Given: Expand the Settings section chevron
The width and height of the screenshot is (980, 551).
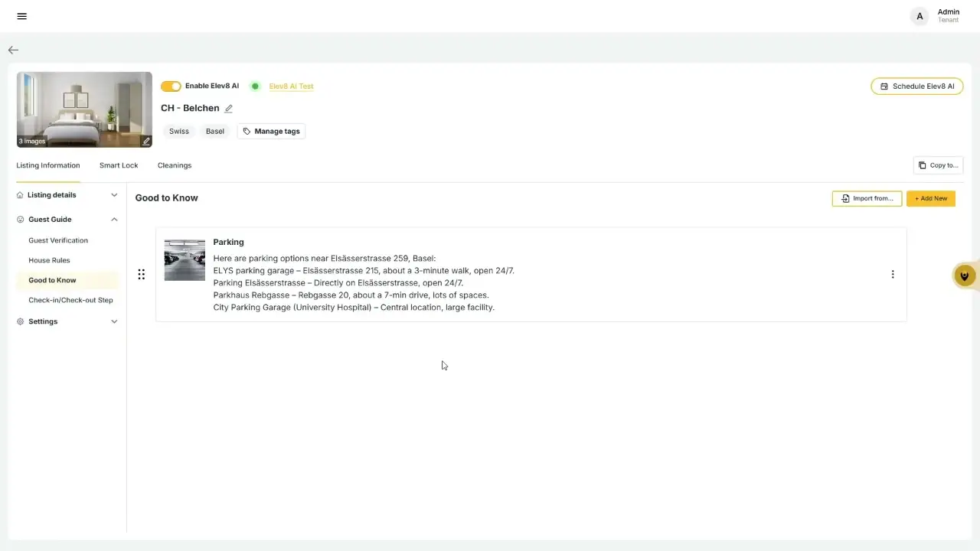Looking at the screenshot, I should 114,321.
